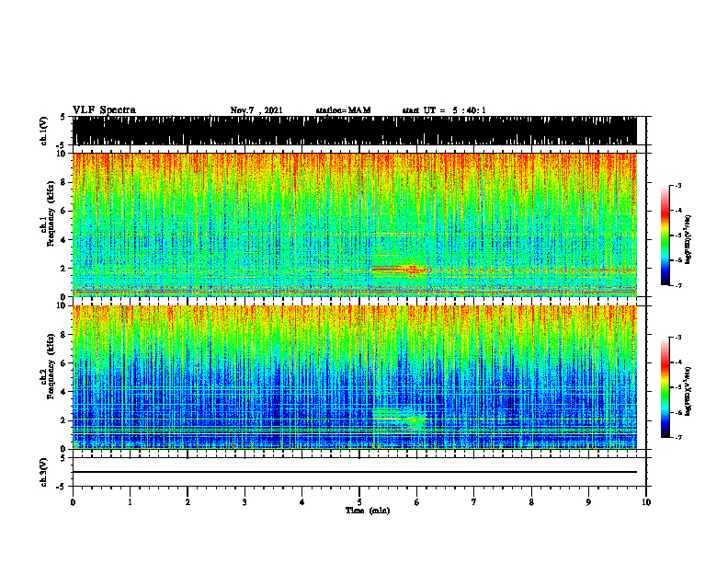Click the "-3" label on ch.1 color bar
728x563 pixels.
[x=678, y=186]
